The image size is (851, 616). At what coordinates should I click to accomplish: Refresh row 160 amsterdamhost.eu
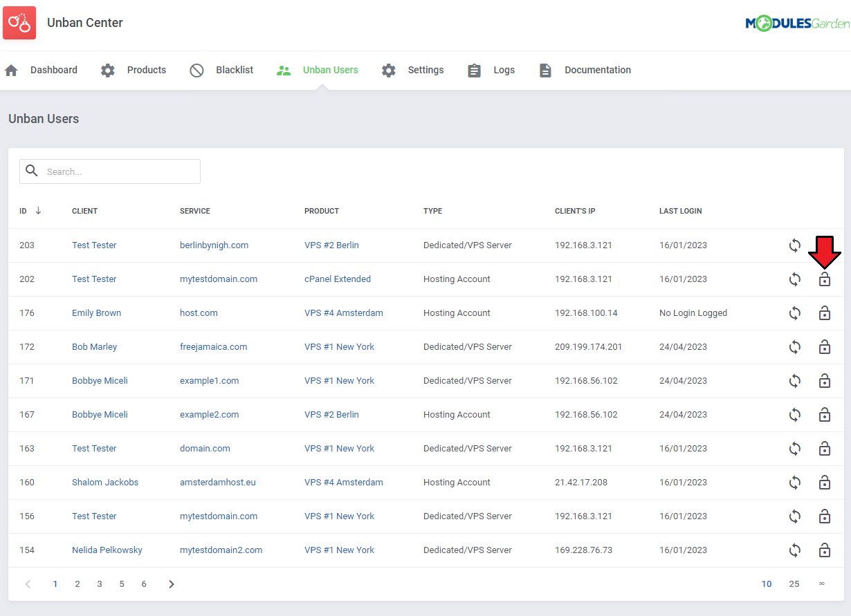point(795,483)
